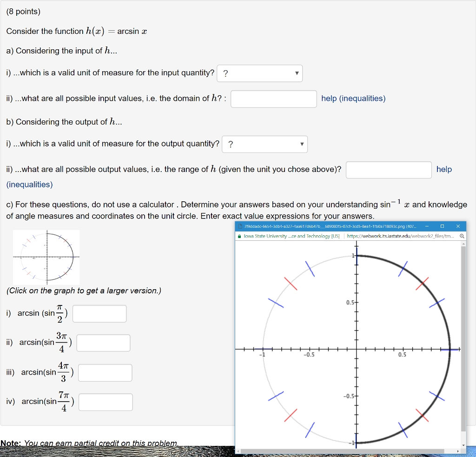The width and height of the screenshot is (476, 457).
Task: Click the help link next to the range question
Action: pos(444,169)
